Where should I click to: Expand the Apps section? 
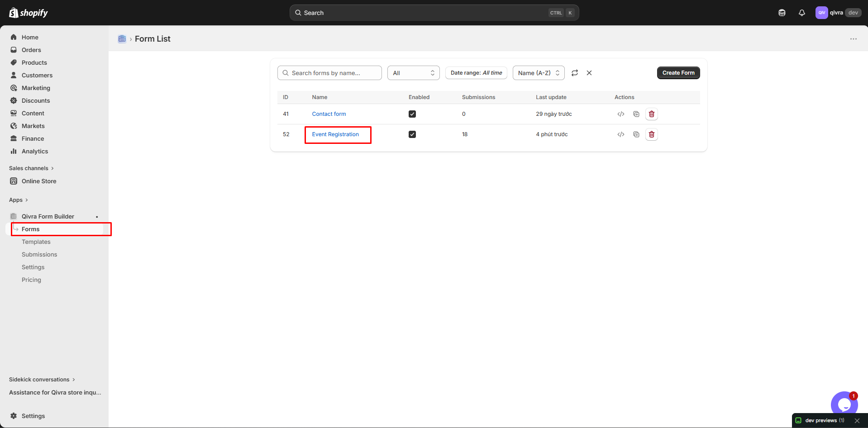pyautogui.click(x=19, y=200)
